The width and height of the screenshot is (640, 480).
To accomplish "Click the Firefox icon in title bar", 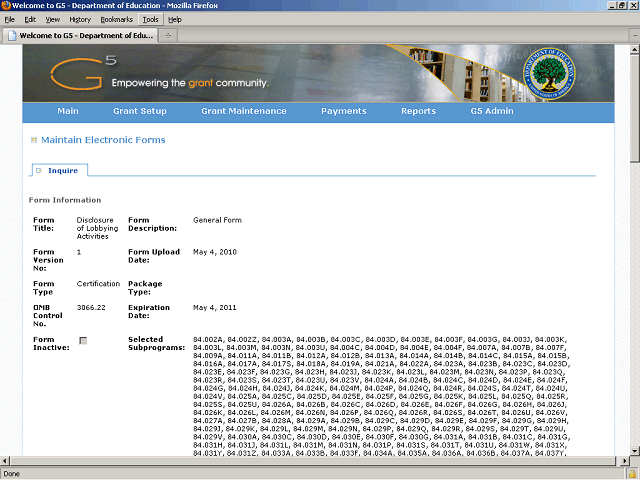I will pos(5,5).
